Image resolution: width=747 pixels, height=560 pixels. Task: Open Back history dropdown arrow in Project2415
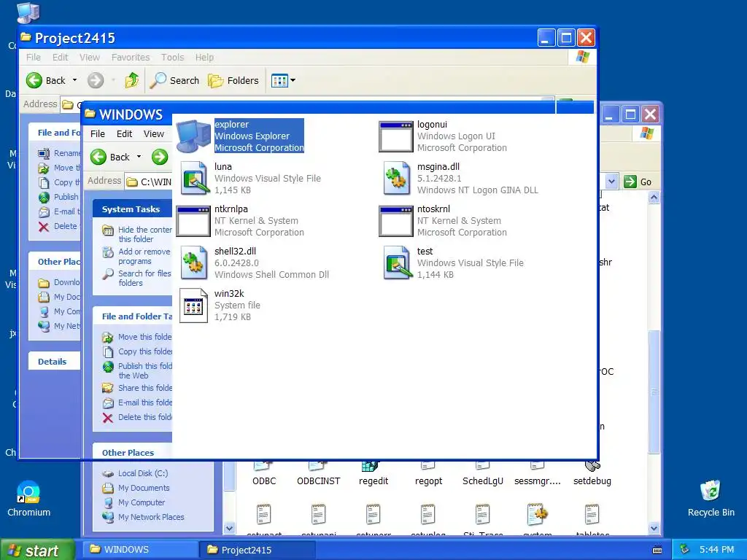click(x=75, y=80)
